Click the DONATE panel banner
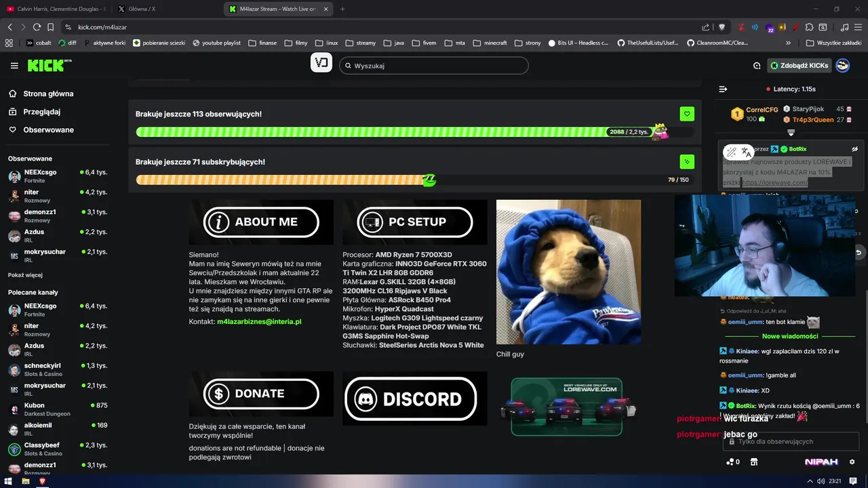Image resolution: width=868 pixels, height=488 pixels. pos(261,394)
